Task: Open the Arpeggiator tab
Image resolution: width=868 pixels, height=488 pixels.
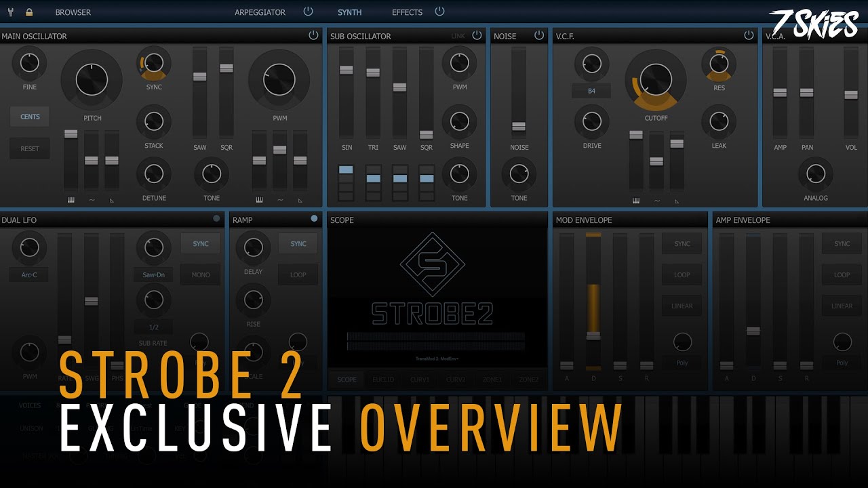Action: (260, 12)
